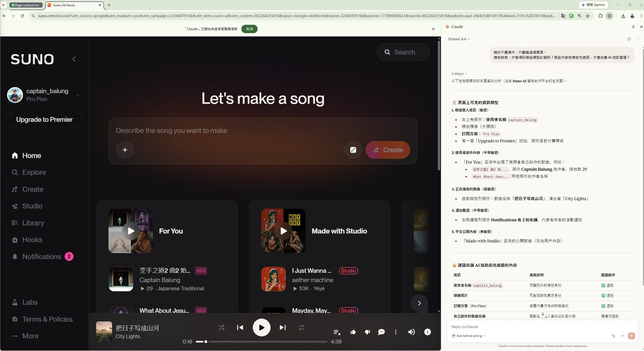
Task: Switch to the Page content review tab
Action: coord(26,5)
